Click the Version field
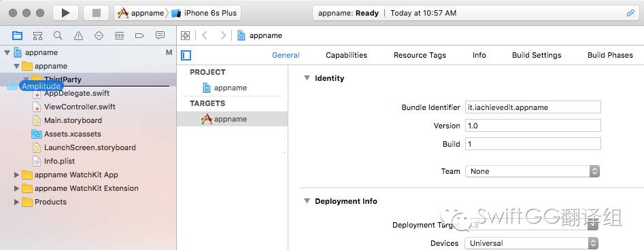This screenshot has height=250, width=644. 532,126
